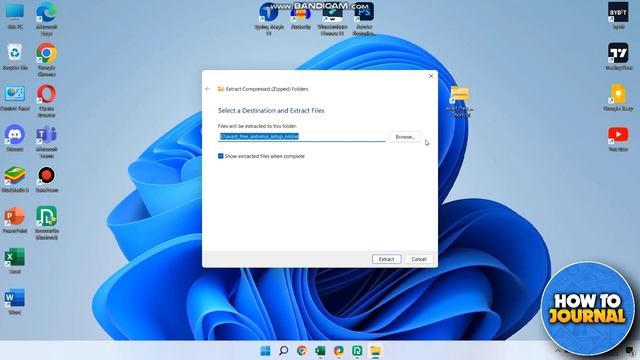The image size is (640, 360).
Task: Open Google Keep desktop shortcut
Action: tap(618, 98)
